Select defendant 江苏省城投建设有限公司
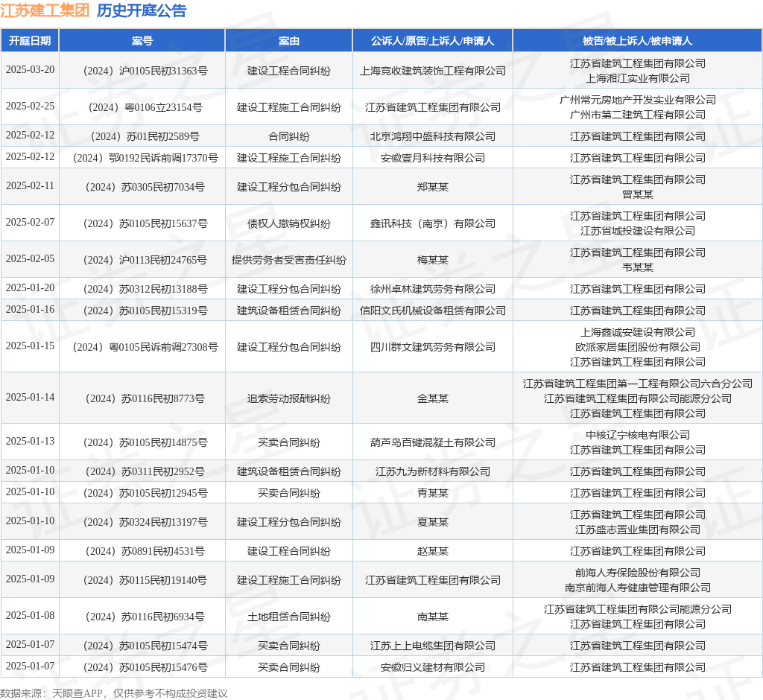This screenshot has height=700, width=763. (x=638, y=231)
